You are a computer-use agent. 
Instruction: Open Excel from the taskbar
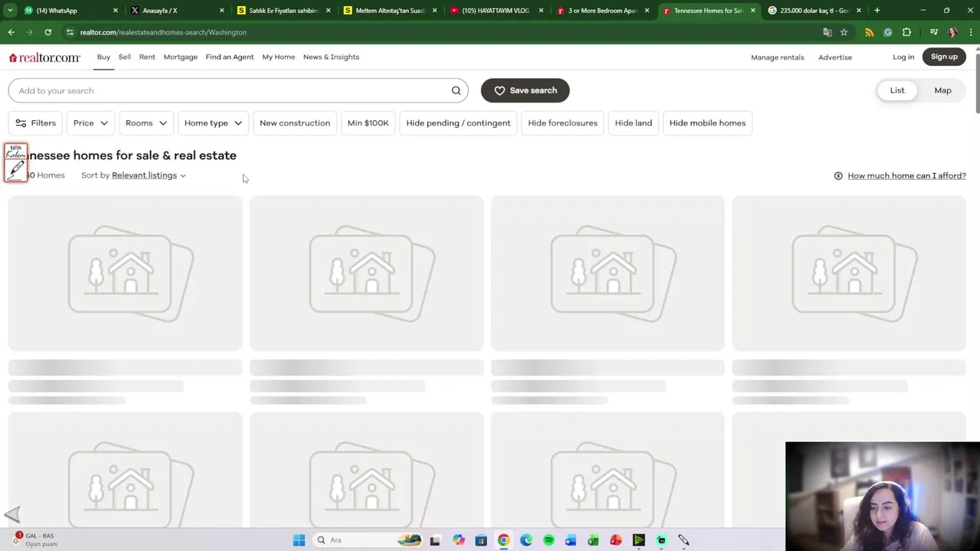(x=593, y=540)
